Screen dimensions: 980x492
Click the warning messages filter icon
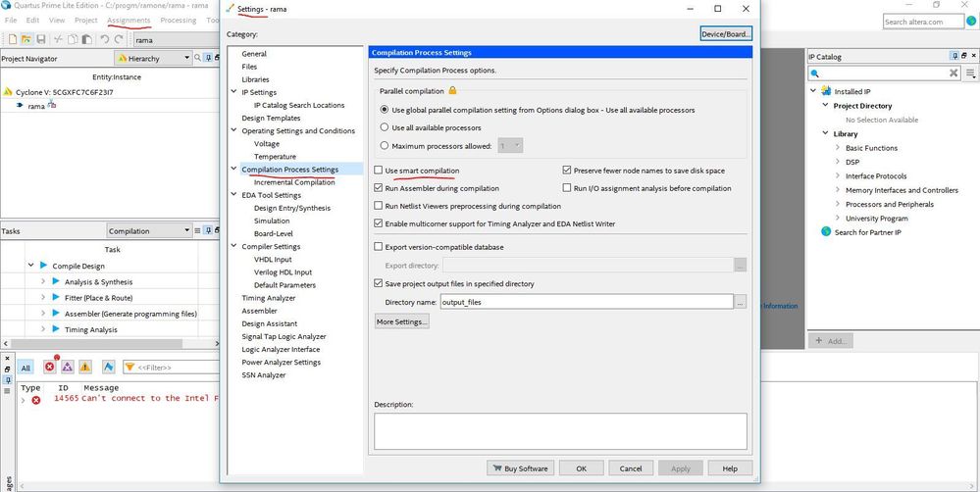point(85,368)
